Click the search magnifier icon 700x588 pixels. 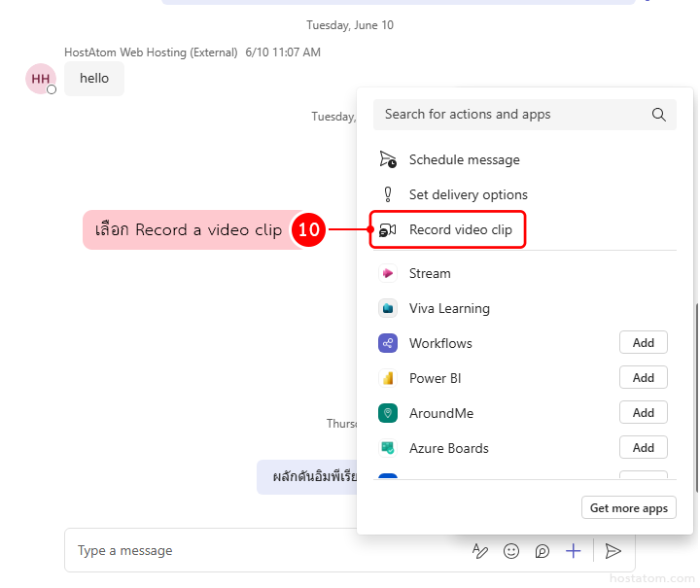pyautogui.click(x=658, y=115)
